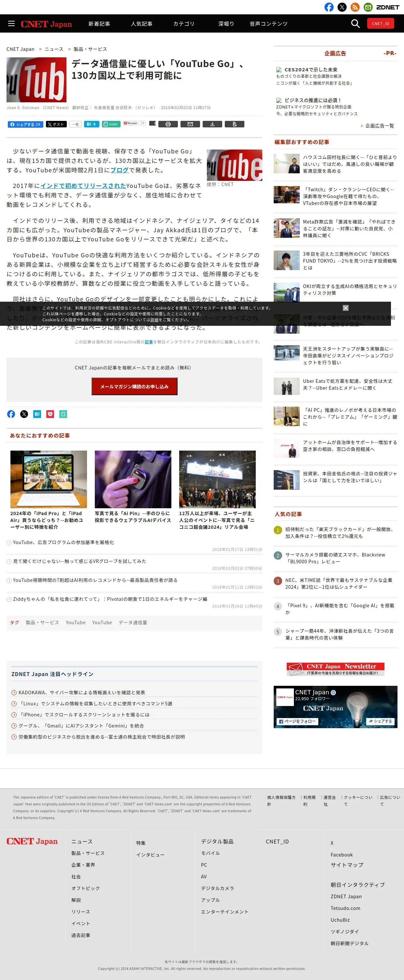The height and width of the screenshot is (980, 404).
Task: Open インドで初めてリリースされた link
Action: [x=83, y=186]
